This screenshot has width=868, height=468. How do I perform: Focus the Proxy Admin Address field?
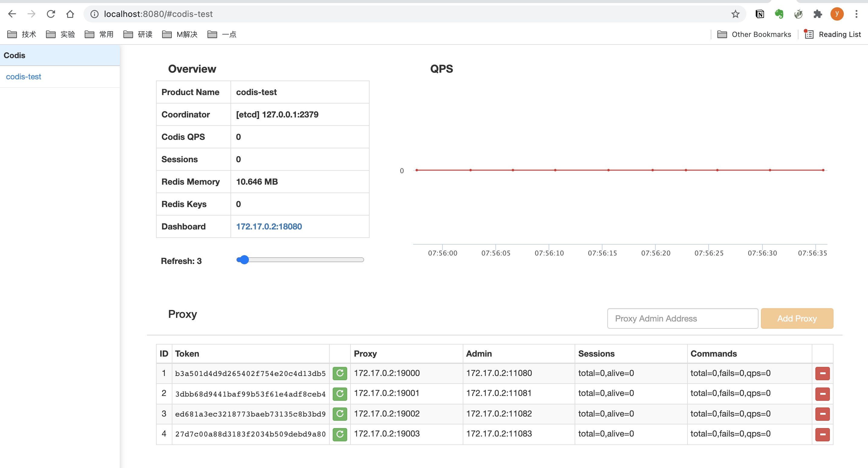coord(682,318)
